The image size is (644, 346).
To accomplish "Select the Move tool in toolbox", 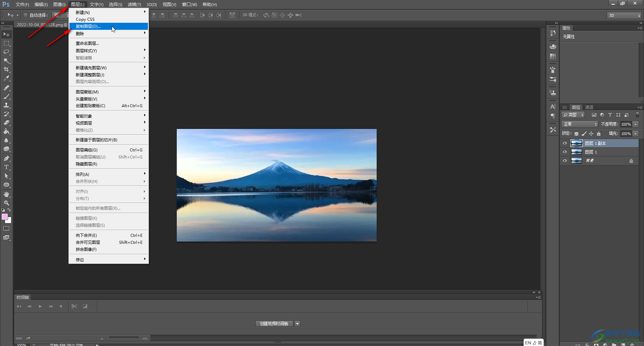I will click(x=6, y=34).
